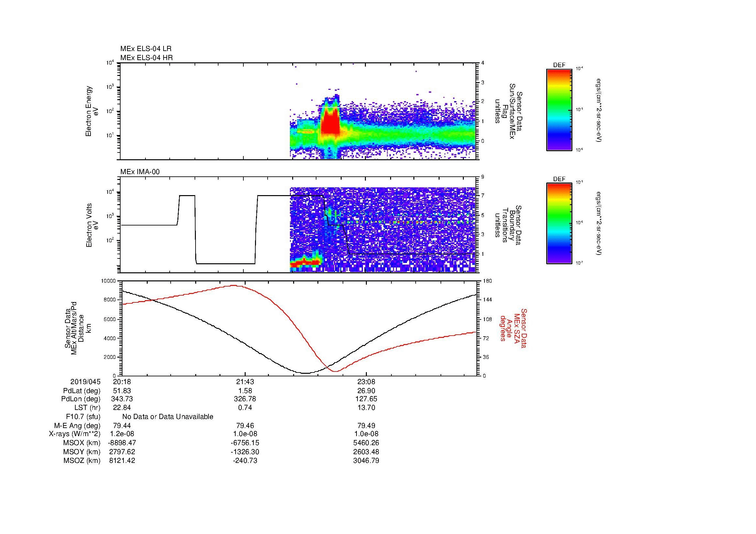Click the MSOZ value '-240.73'
This screenshot has width=756, height=534.
(245, 461)
